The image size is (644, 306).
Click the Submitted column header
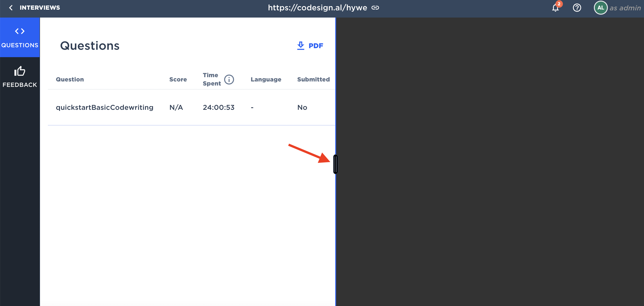click(313, 79)
